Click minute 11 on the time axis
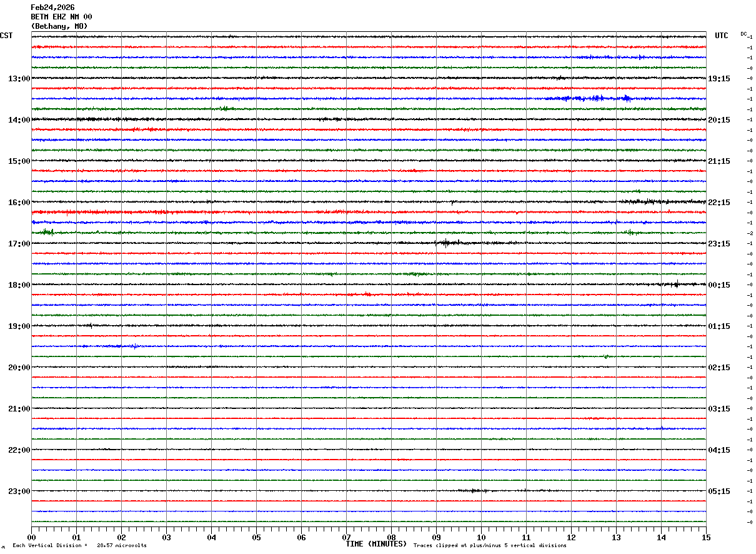Viewport: 756px width, 554px height. click(526, 538)
